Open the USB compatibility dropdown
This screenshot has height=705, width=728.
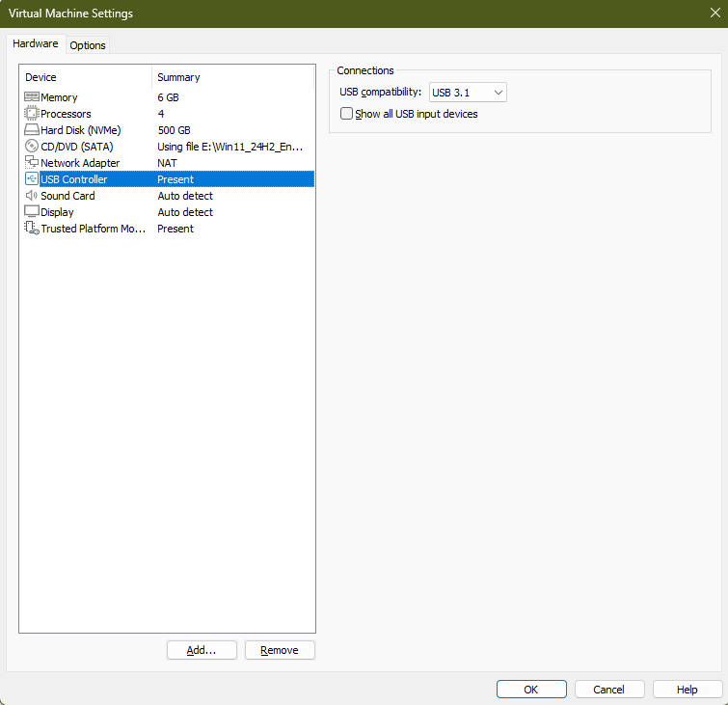coord(468,93)
